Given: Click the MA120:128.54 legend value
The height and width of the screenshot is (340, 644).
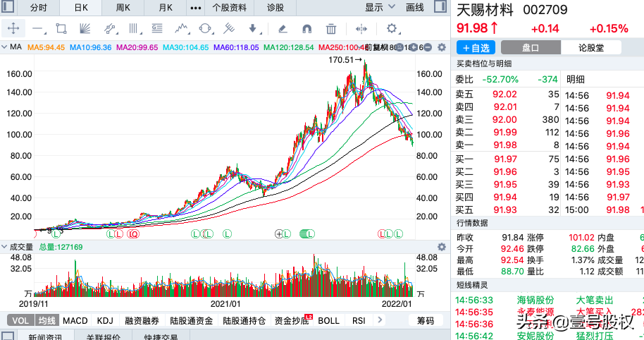Looking at the screenshot, I should (289, 47).
